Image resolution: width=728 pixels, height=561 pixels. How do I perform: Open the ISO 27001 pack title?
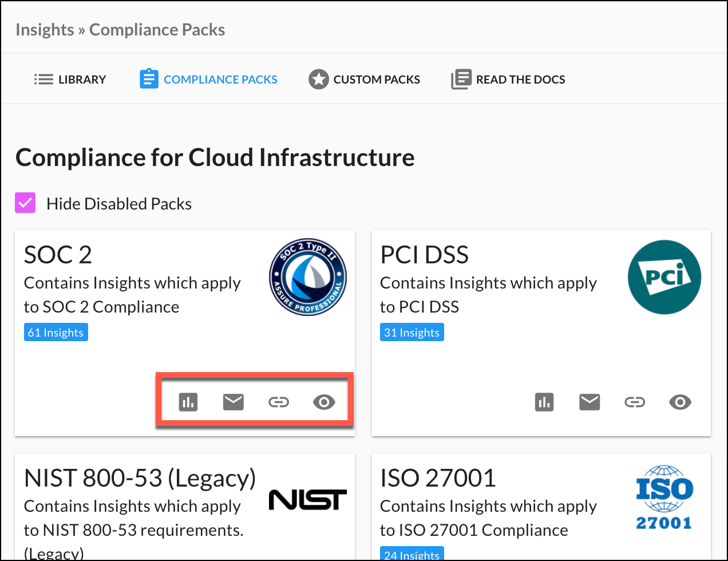[438, 478]
